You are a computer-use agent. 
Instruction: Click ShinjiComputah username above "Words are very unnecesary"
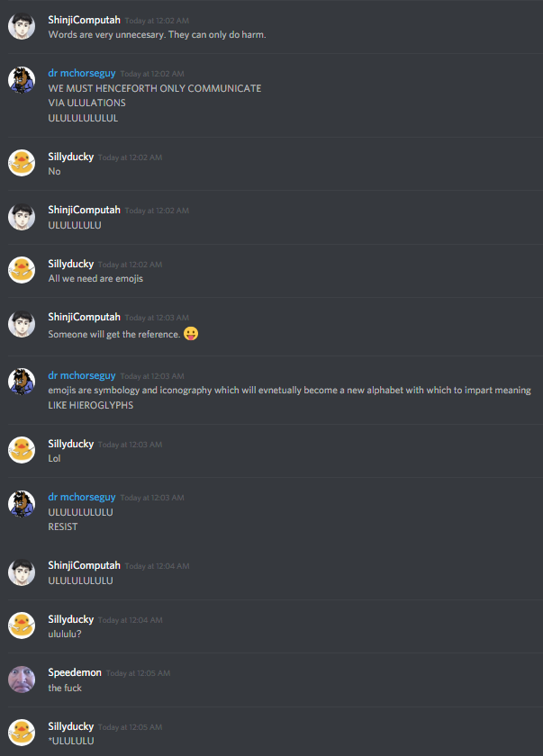pyautogui.click(x=84, y=20)
